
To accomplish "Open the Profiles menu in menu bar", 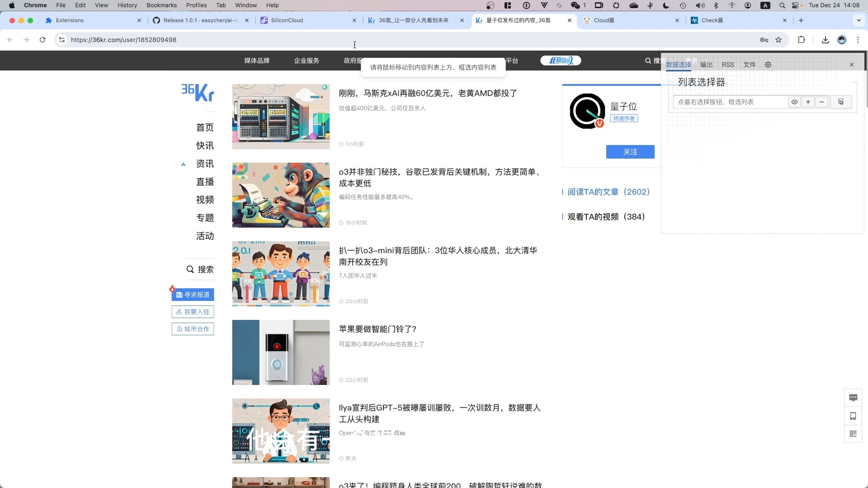I will [196, 5].
